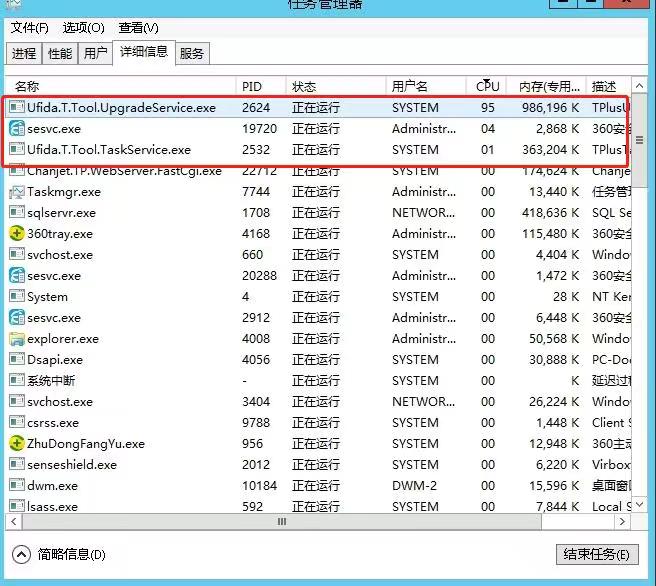The width and height of the screenshot is (656, 586).
Task: Click the 360tray.exe green icon
Action: coord(17,233)
